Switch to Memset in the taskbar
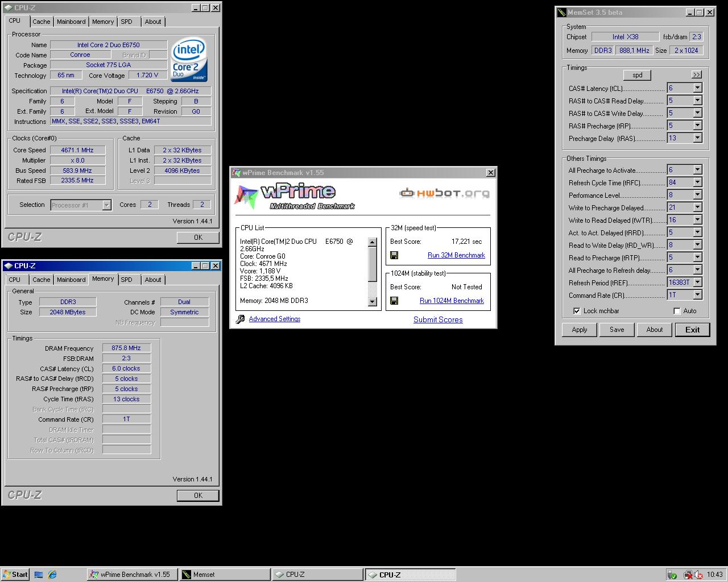Screen dimensions: 728x582 [x=225, y=575]
